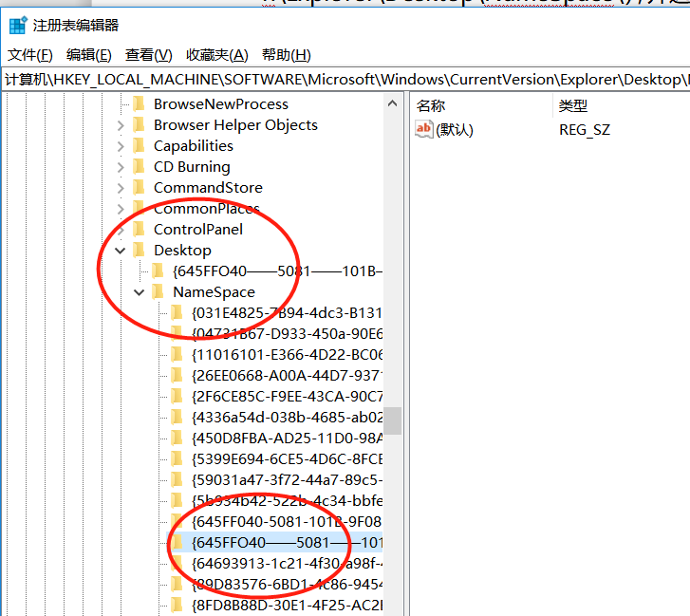
Task: Click folder icon of BrowseNewProcess
Action: tap(139, 103)
